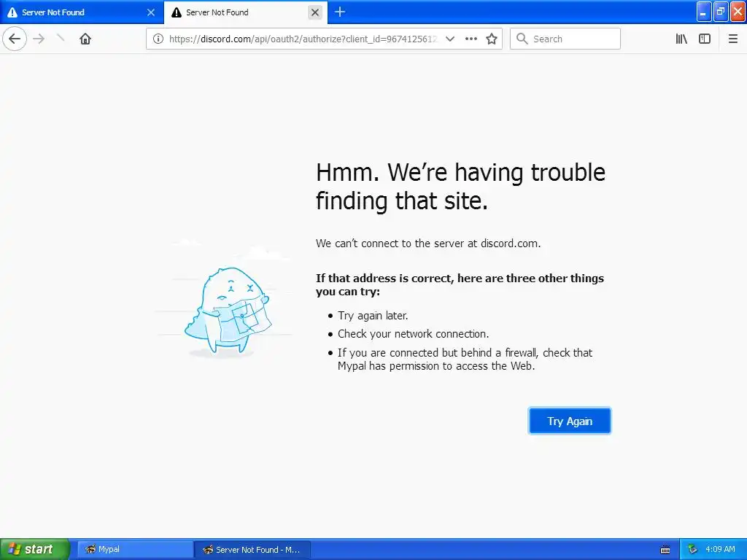Restore down the browser window
This screenshot has width=747, height=560.
click(720, 12)
